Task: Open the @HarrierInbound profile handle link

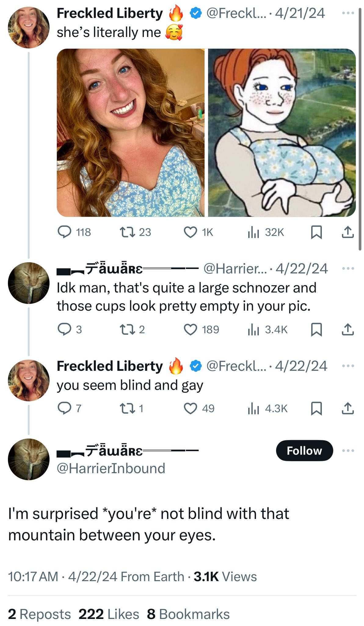Action: tap(111, 468)
